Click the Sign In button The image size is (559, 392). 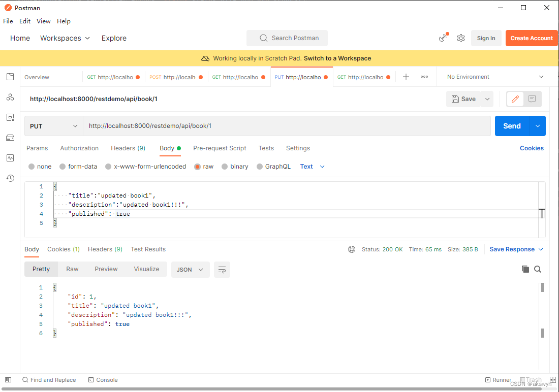(x=486, y=38)
